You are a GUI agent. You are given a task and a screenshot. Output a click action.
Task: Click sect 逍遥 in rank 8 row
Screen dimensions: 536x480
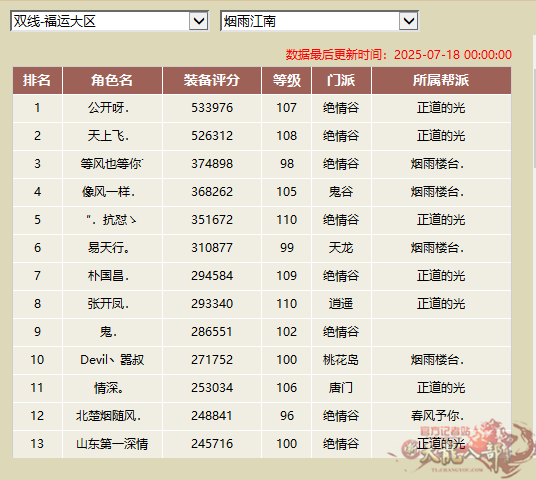point(341,304)
